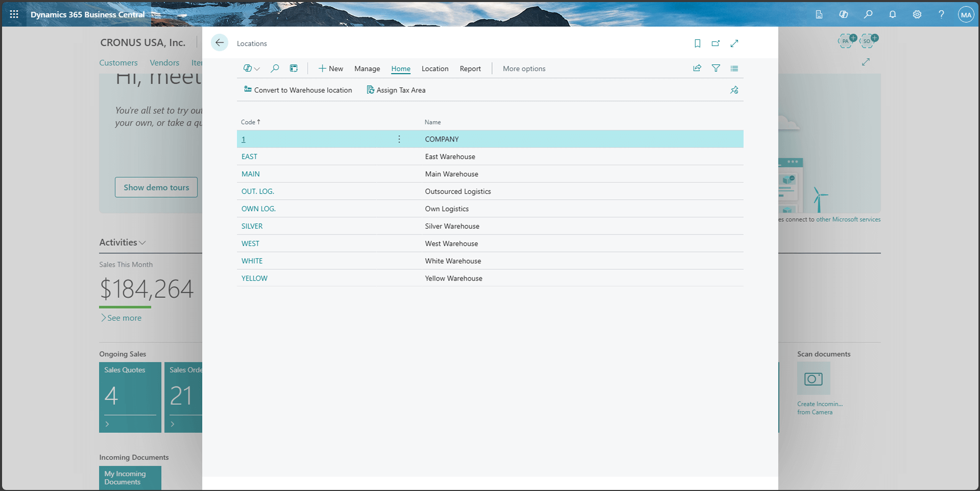Screen dimensions: 980x491
Task: Click Show demo tours button
Action: [156, 188]
